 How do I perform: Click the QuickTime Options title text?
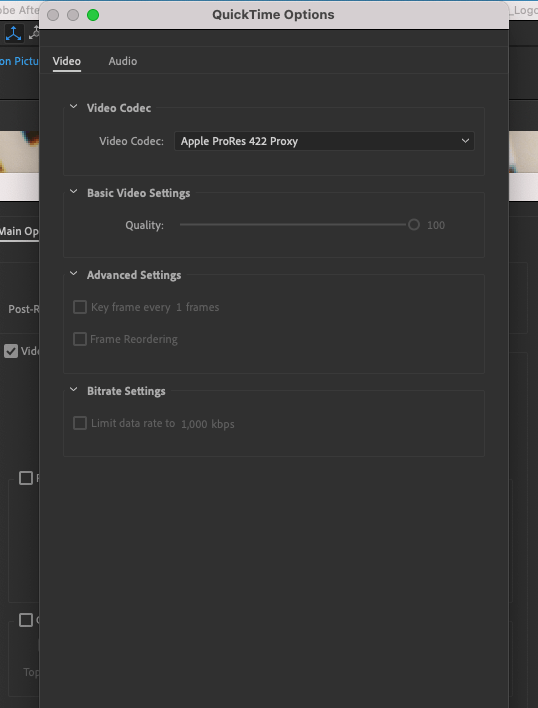[x=273, y=14]
